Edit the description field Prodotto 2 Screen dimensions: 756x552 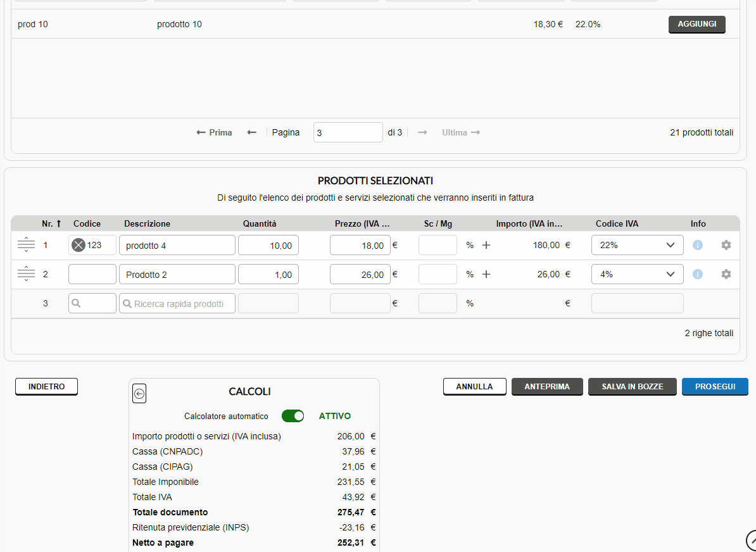pos(177,274)
